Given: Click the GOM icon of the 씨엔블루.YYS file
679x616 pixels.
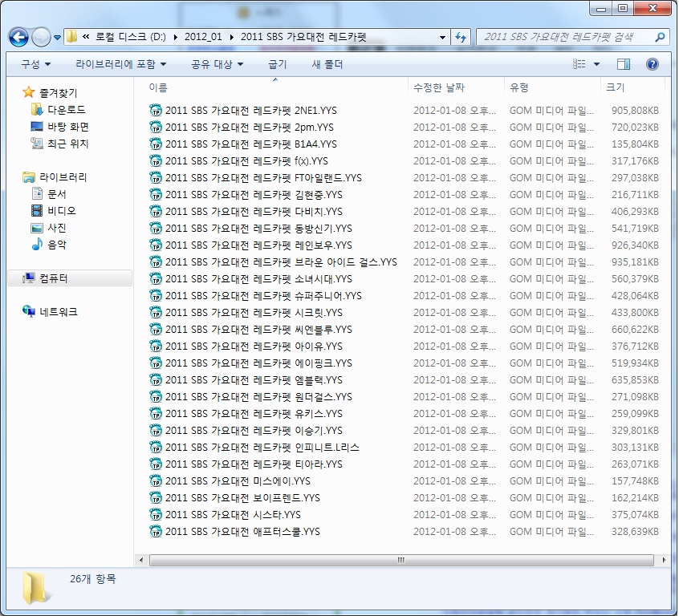Looking at the screenshot, I should click(156, 330).
